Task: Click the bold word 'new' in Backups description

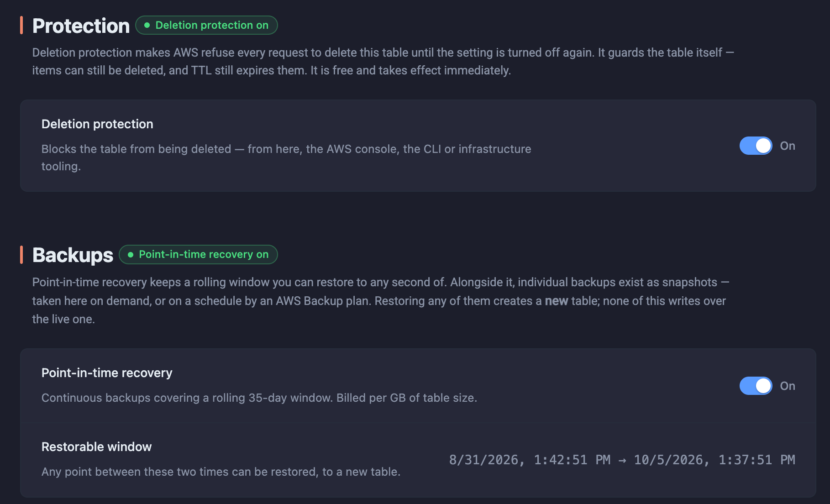Action: (556, 301)
